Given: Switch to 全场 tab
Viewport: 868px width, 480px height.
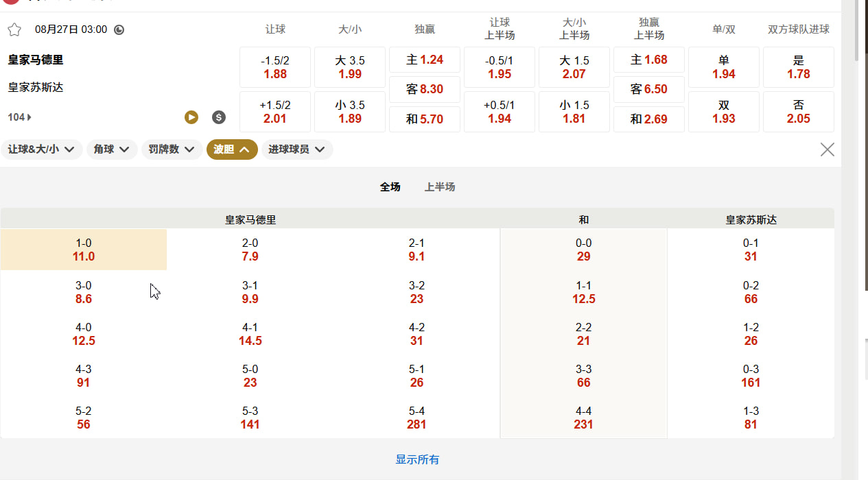Looking at the screenshot, I should pyautogui.click(x=390, y=187).
